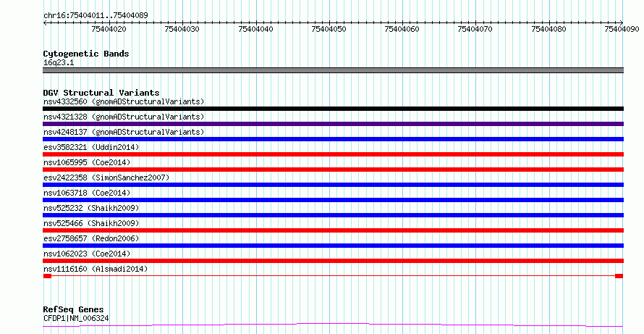Image resolution: width=644 pixels, height=334 pixels.
Task: Click ruler tick label 75404090
Action: pyautogui.click(x=622, y=29)
